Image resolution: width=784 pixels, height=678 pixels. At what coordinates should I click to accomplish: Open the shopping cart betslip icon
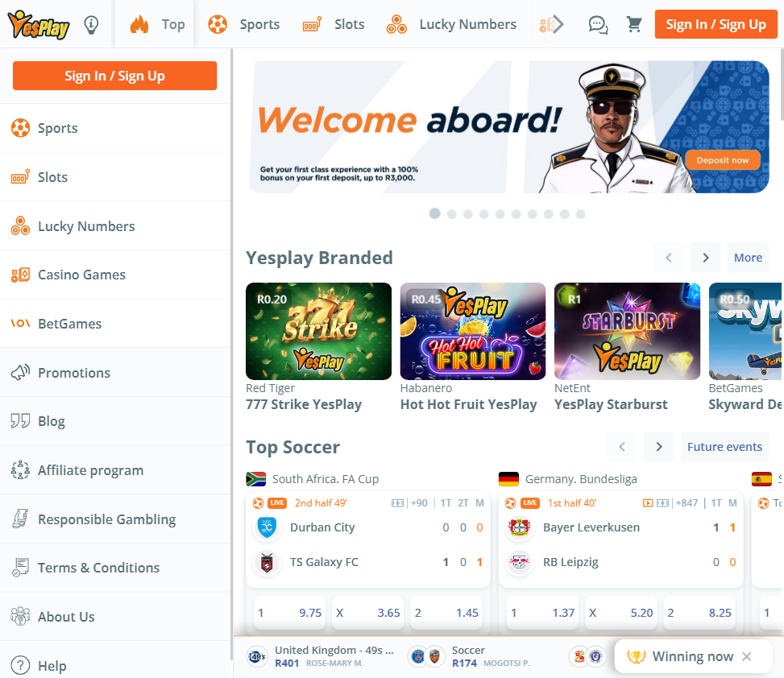pyautogui.click(x=634, y=24)
